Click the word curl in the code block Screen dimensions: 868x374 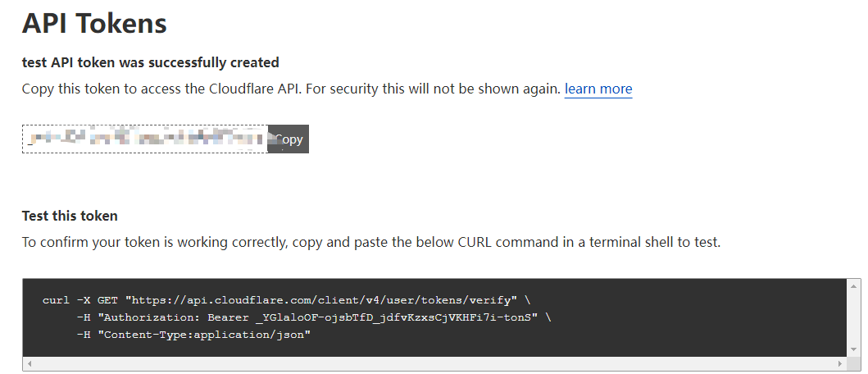[x=56, y=300]
